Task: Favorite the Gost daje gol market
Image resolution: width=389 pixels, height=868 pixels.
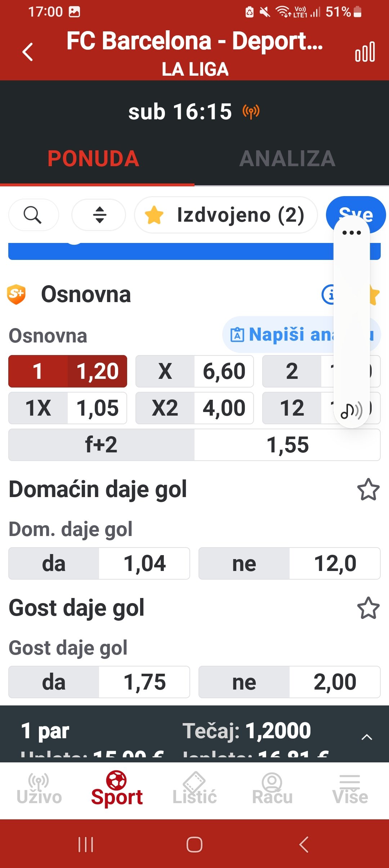Action: coord(368,608)
